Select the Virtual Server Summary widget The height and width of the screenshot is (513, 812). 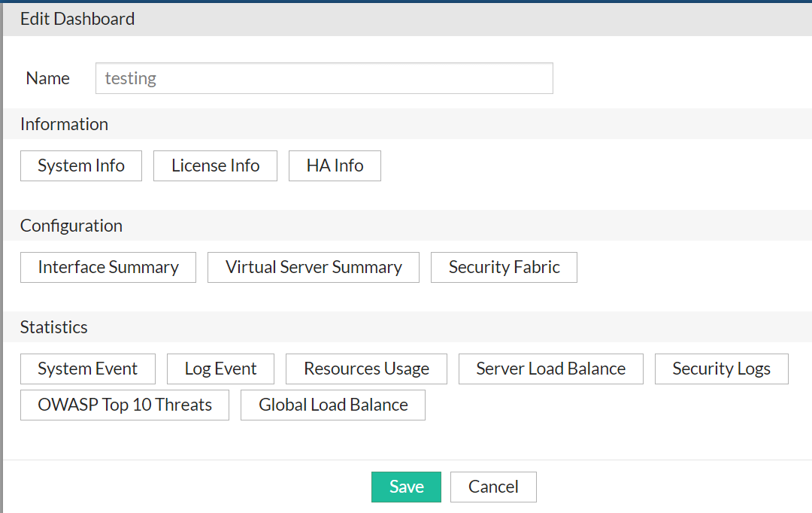coord(313,267)
